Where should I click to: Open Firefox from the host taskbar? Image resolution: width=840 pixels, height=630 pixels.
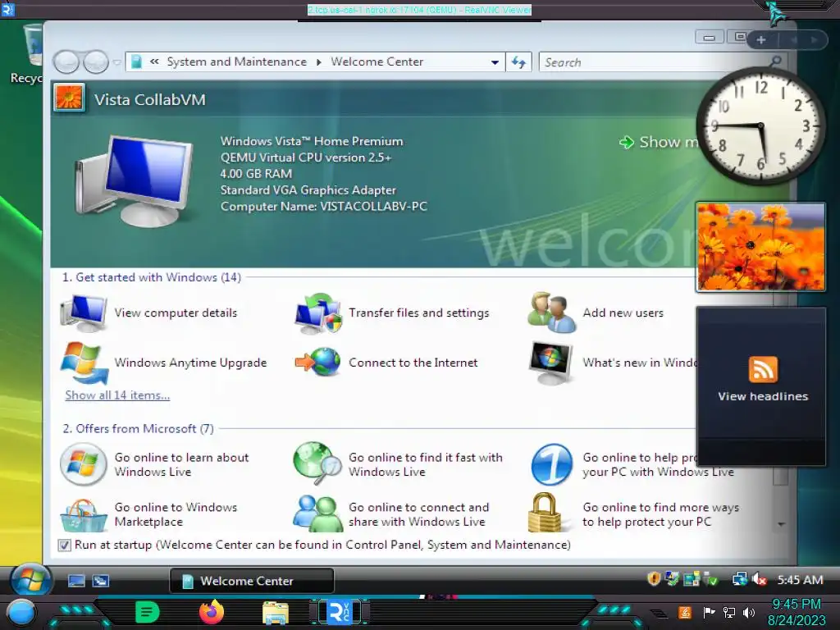[x=211, y=612]
